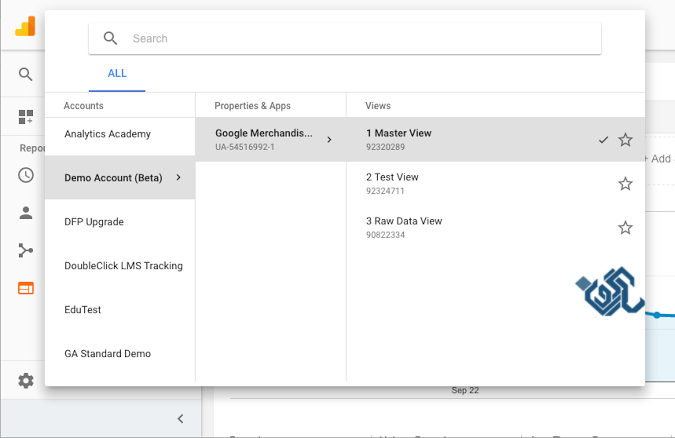This screenshot has height=438, width=675.
Task: Open Customization dashboard icon in sidebar
Action: 26,117
